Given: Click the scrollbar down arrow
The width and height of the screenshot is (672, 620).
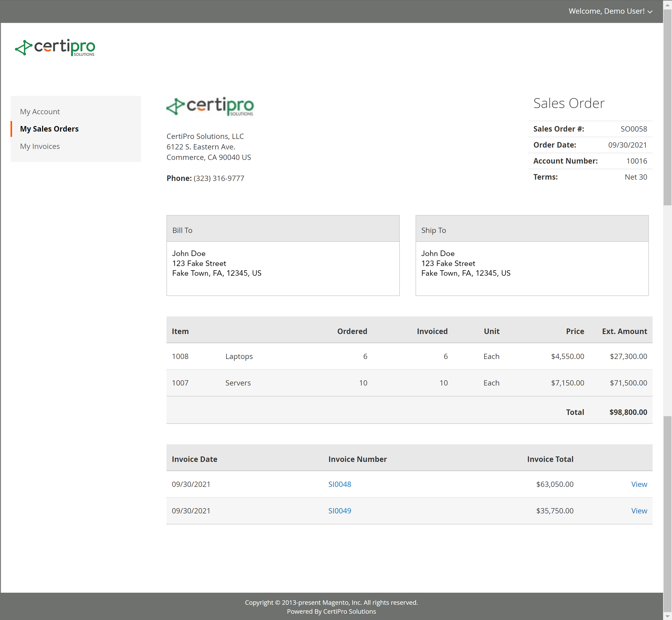Looking at the screenshot, I should tap(667, 616).
